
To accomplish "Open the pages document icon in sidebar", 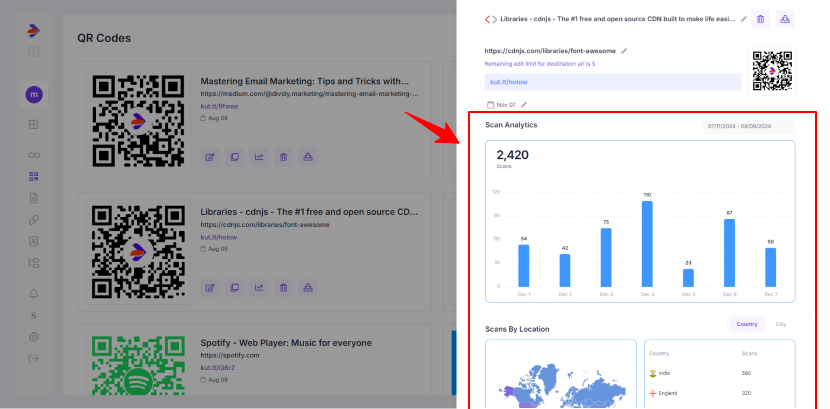I will coord(34,198).
